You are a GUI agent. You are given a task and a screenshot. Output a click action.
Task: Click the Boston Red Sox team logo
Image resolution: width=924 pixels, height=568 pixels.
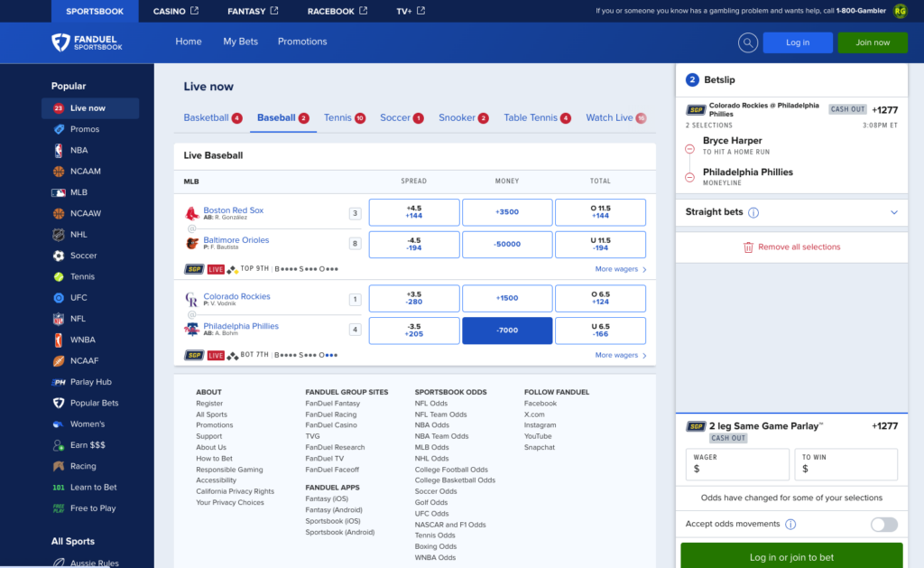click(x=192, y=214)
